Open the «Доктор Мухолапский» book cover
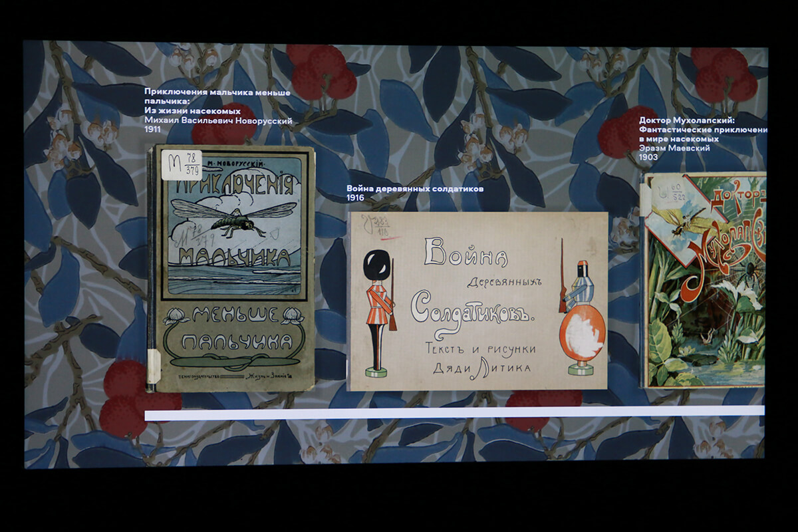The width and height of the screenshot is (798, 532). (704, 280)
